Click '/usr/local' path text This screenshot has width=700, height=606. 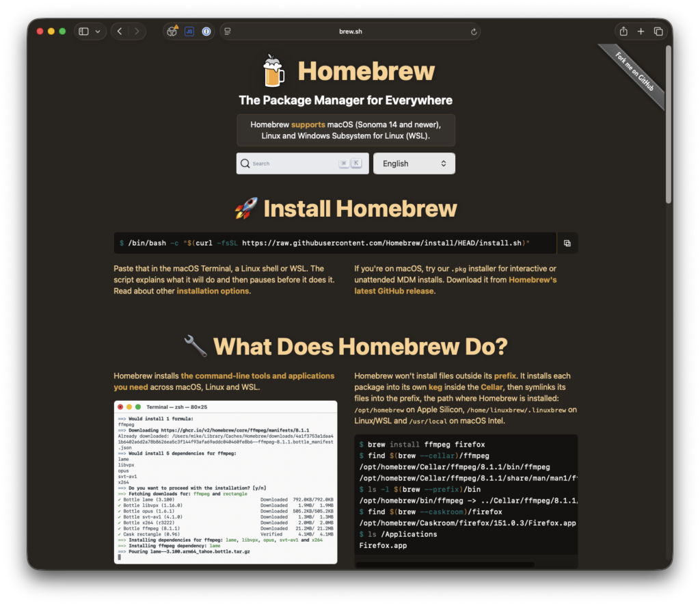pos(428,421)
